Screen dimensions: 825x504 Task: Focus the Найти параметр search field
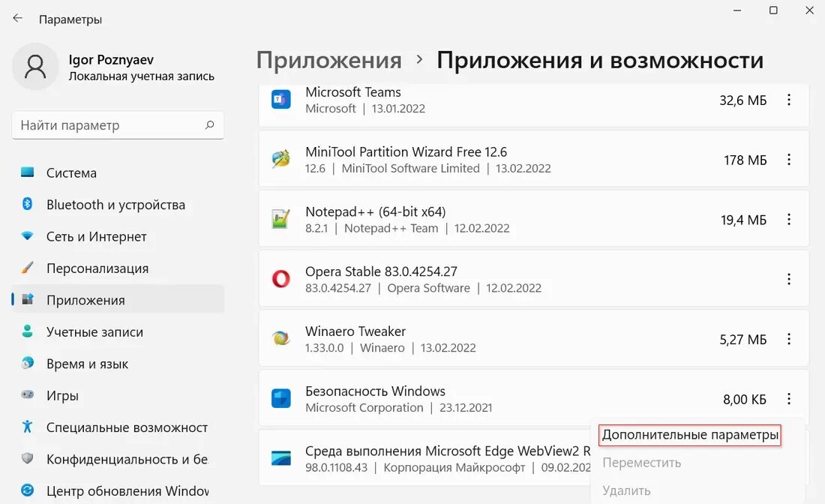coord(118,125)
